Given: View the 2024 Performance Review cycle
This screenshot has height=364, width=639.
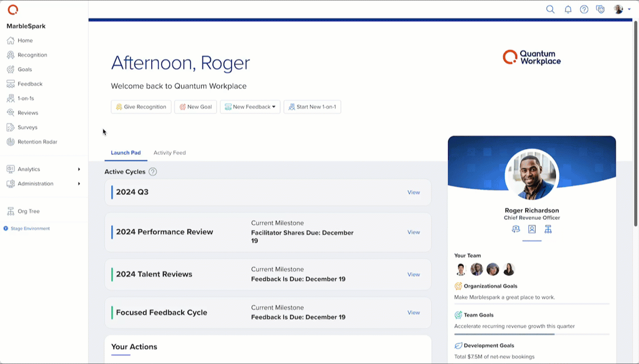Looking at the screenshot, I should point(413,232).
